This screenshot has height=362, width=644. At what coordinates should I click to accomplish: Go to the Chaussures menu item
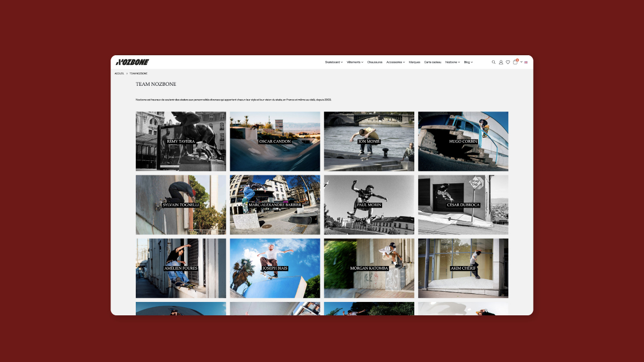[375, 62]
